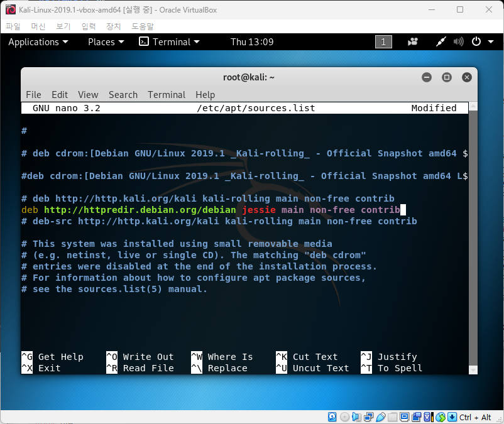Click the 'Modified' status in nano header

click(434, 108)
